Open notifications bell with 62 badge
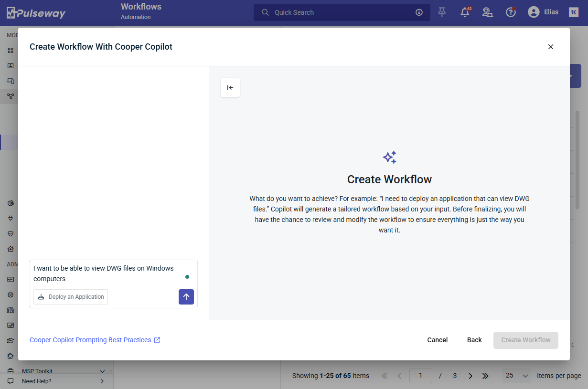The height and width of the screenshot is (389, 588). pos(465,12)
